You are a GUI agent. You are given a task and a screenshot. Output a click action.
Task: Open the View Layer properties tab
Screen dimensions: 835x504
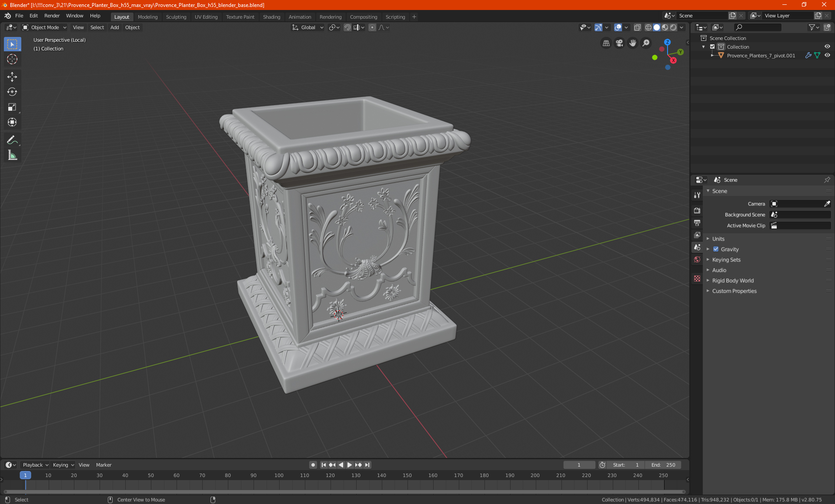click(x=697, y=235)
